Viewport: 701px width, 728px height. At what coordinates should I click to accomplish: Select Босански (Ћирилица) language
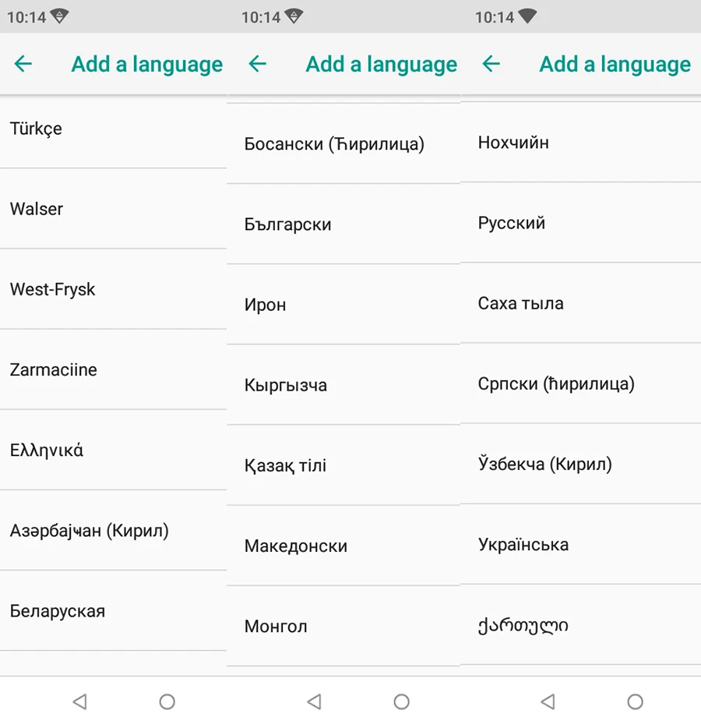pyautogui.click(x=343, y=143)
